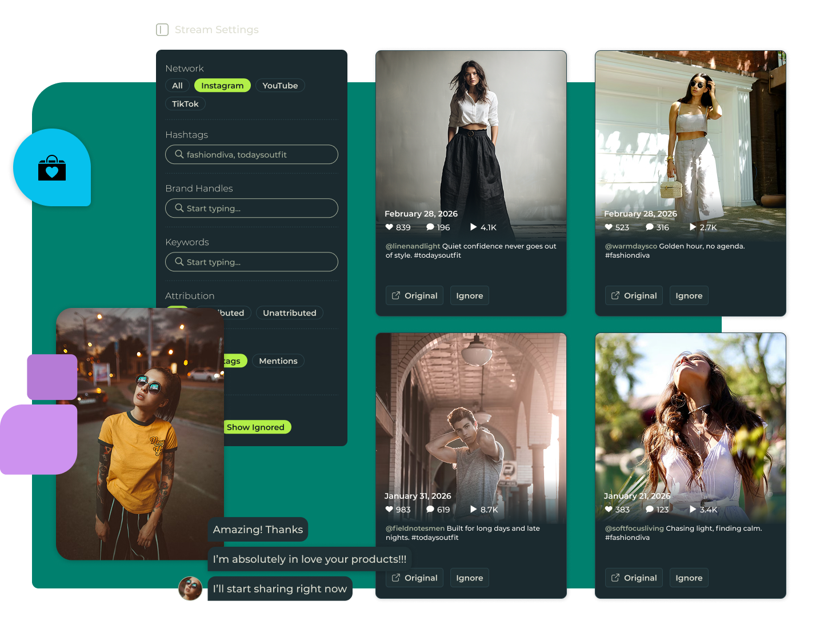Viewport: 840px width, 617px height.
Task: Click the 'Attribution' section label
Action: 190,296
